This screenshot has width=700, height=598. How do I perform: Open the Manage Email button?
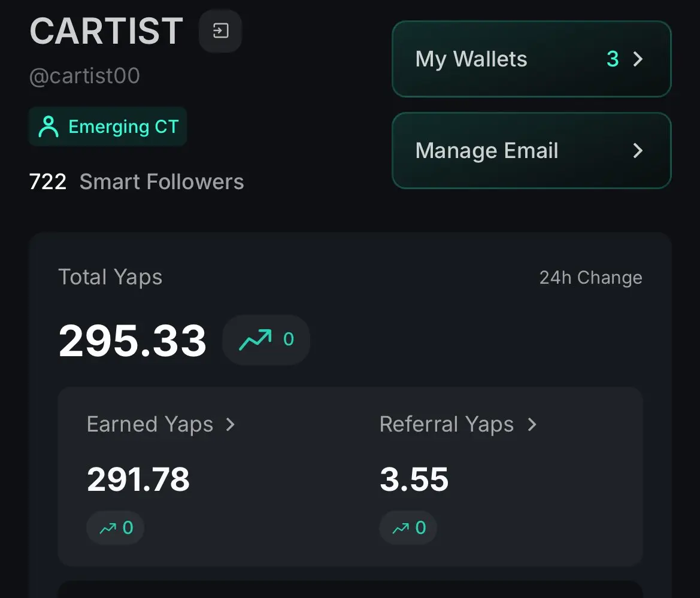pyautogui.click(x=532, y=150)
